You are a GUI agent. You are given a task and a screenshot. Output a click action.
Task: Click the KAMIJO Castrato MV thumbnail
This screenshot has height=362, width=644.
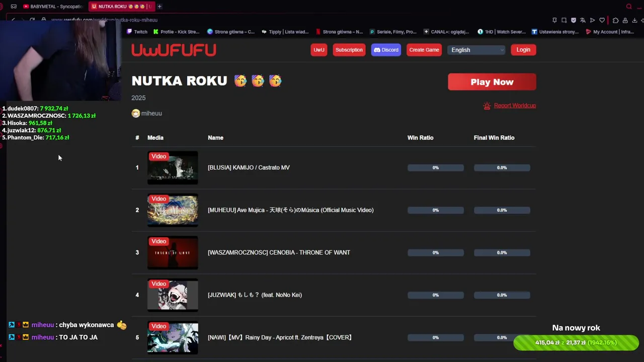tap(173, 167)
